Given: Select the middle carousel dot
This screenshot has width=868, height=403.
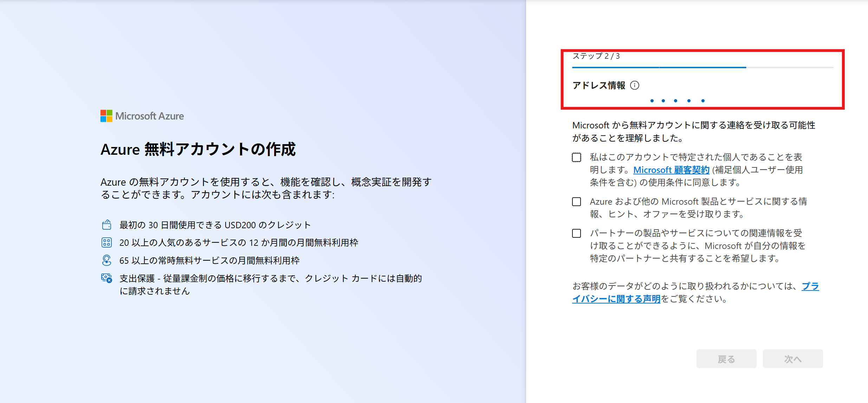Looking at the screenshot, I should coord(675,101).
